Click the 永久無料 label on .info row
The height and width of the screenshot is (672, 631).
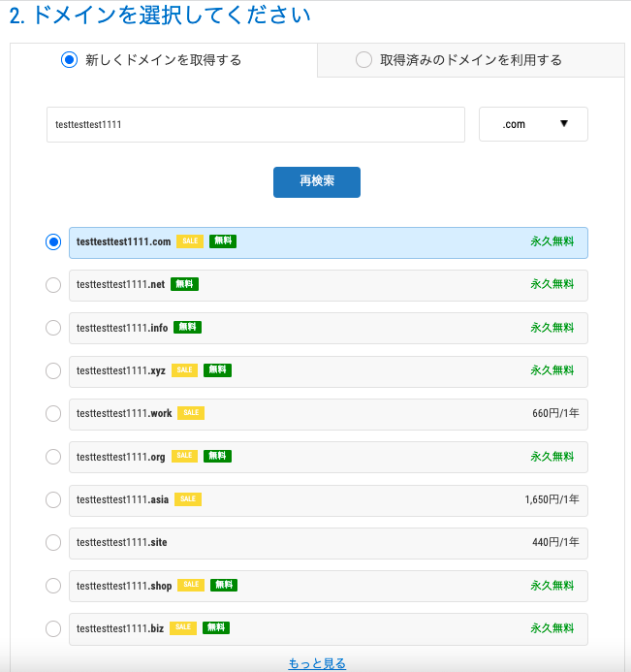pyautogui.click(x=552, y=328)
